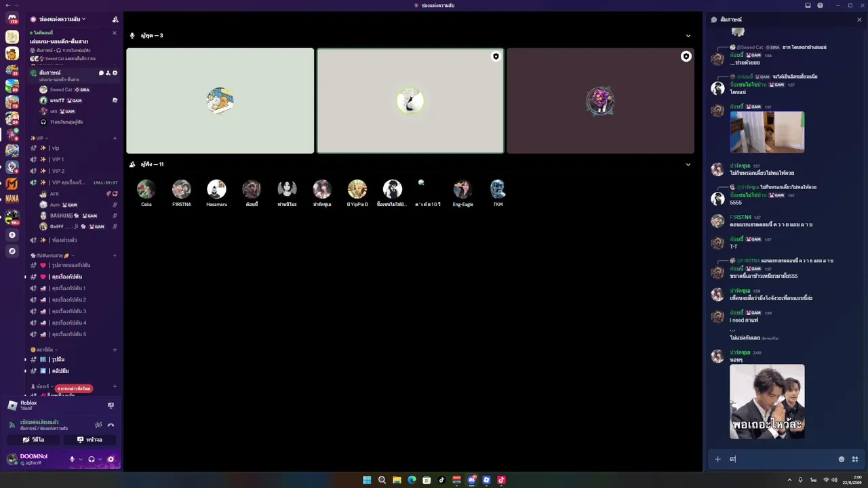Join the VIP 1 voice channel

click(x=73, y=159)
